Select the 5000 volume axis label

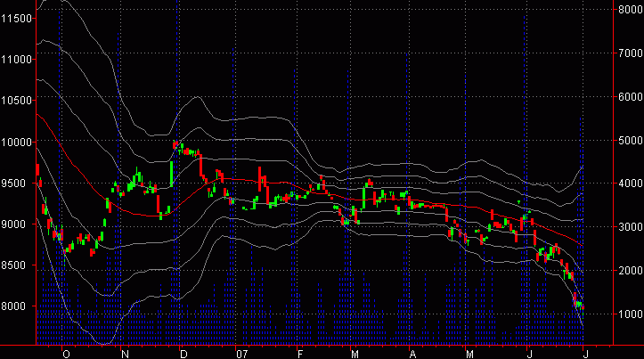pyautogui.click(x=631, y=141)
